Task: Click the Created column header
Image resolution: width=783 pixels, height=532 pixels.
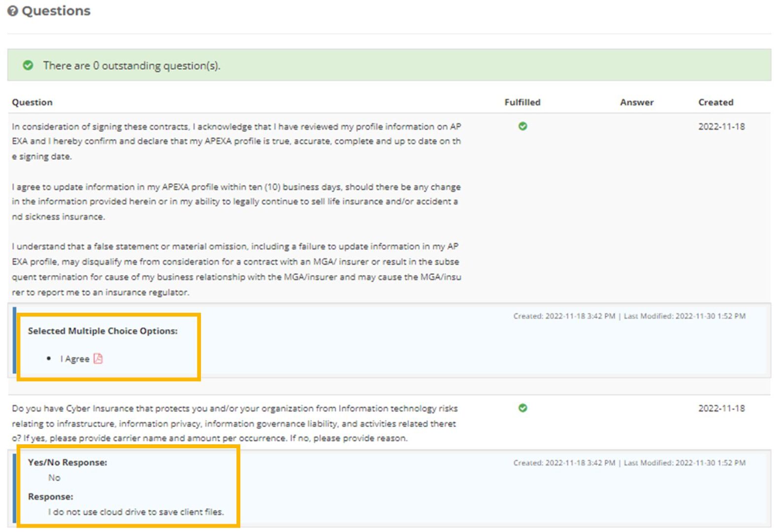Action: point(716,102)
